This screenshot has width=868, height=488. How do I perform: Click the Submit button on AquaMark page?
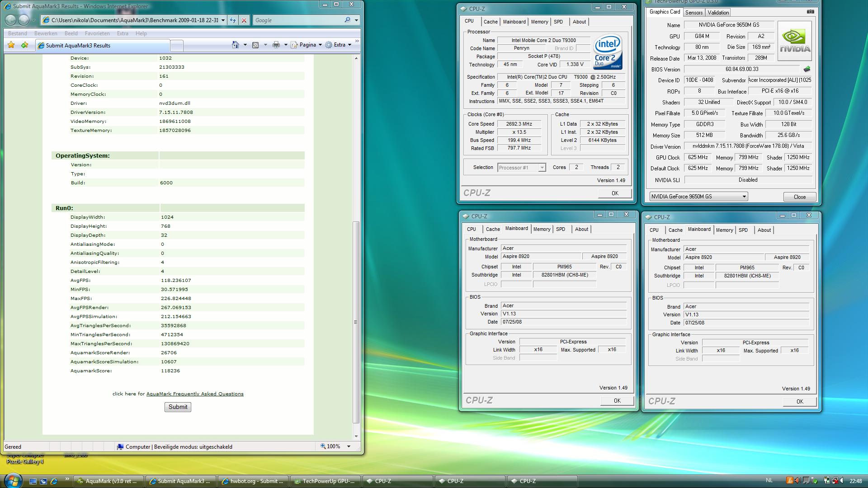tap(178, 407)
